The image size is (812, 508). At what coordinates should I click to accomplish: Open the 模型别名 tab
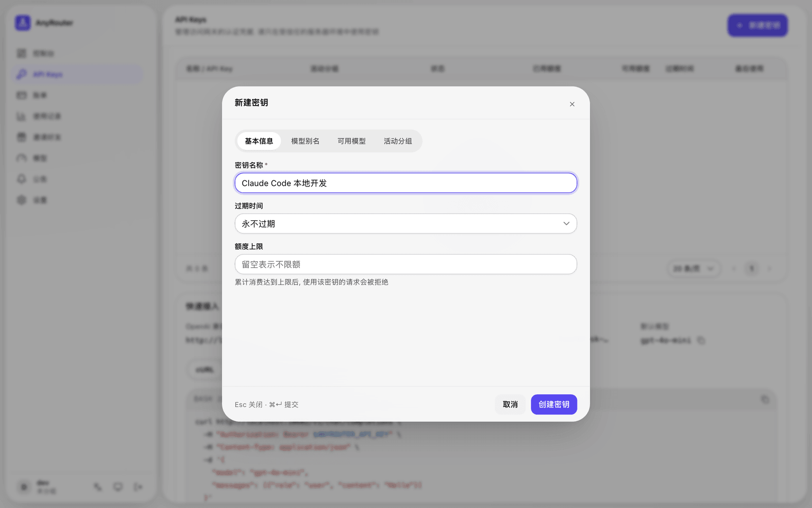[305, 141]
